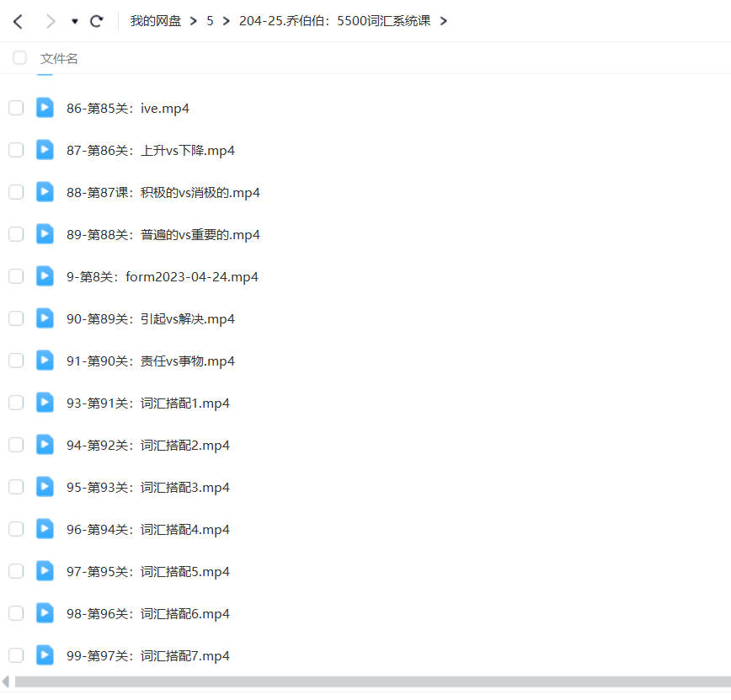Screen dimensions: 731x700
Task: Select file name 99-第97关：词汇搭配7.mp4
Action: coord(148,656)
